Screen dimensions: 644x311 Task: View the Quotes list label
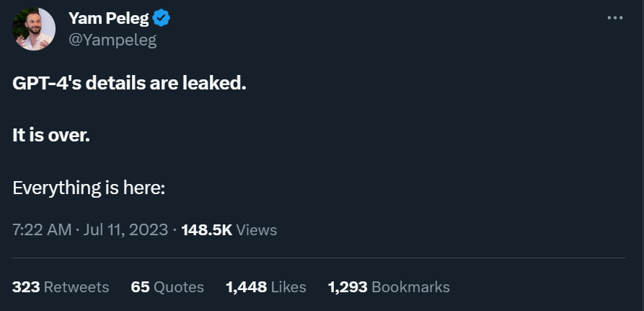[x=179, y=286]
